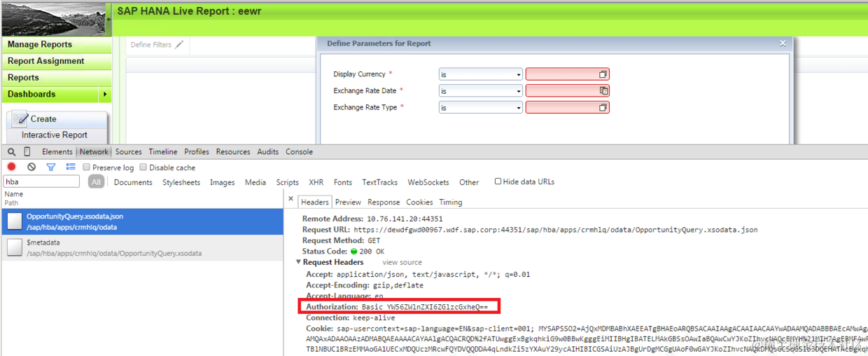Enable Disable cache checkbox

[x=143, y=167]
